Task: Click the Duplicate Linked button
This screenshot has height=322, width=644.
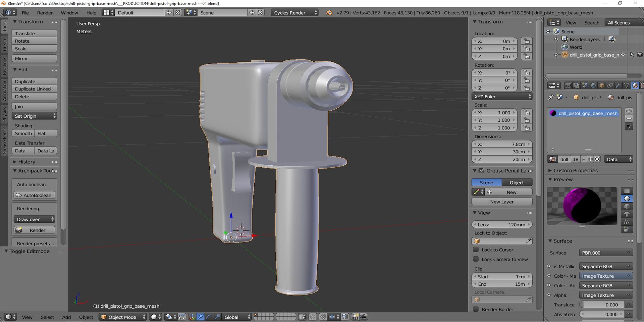Action: point(34,89)
